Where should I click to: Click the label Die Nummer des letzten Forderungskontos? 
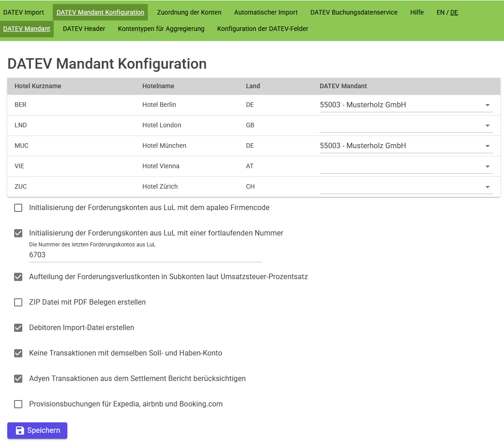pos(92,245)
